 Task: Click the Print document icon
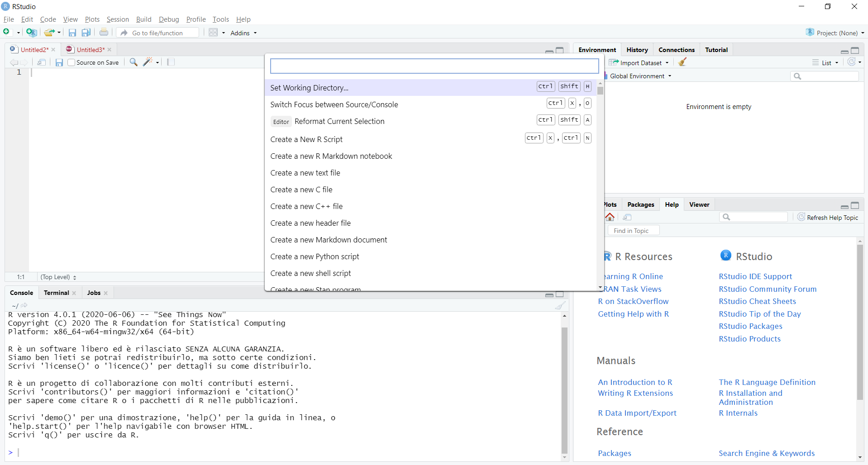(104, 33)
